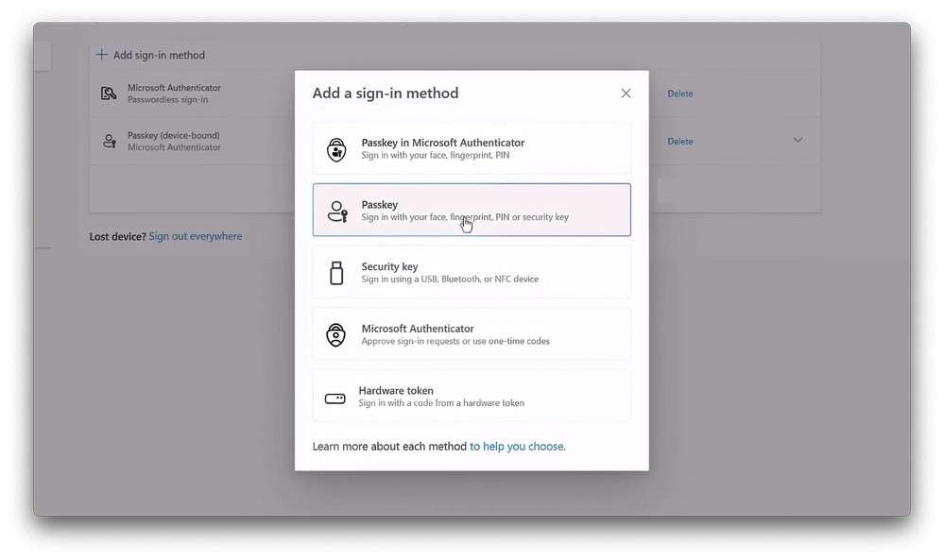The height and width of the screenshot is (560, 944).
Task: Click the plus icon beside Add sign-in method
Action: (x=102, y=55)
